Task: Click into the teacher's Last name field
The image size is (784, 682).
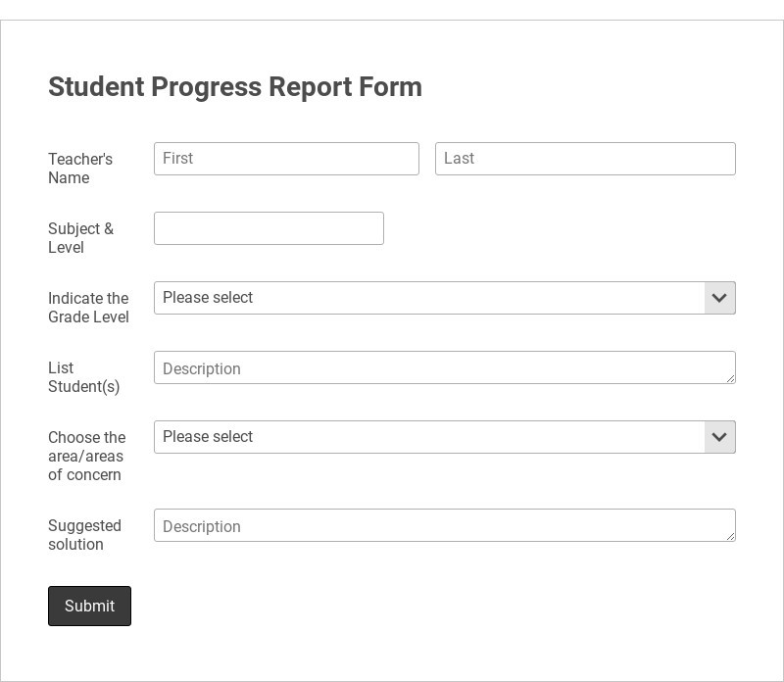Action: [585, 159]
